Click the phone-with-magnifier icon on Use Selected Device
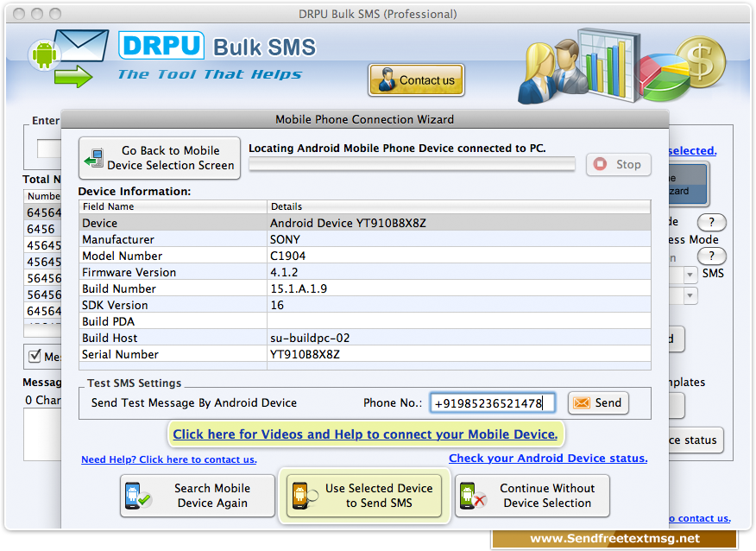Screen dimensions: 756x551 click(305, 496)
